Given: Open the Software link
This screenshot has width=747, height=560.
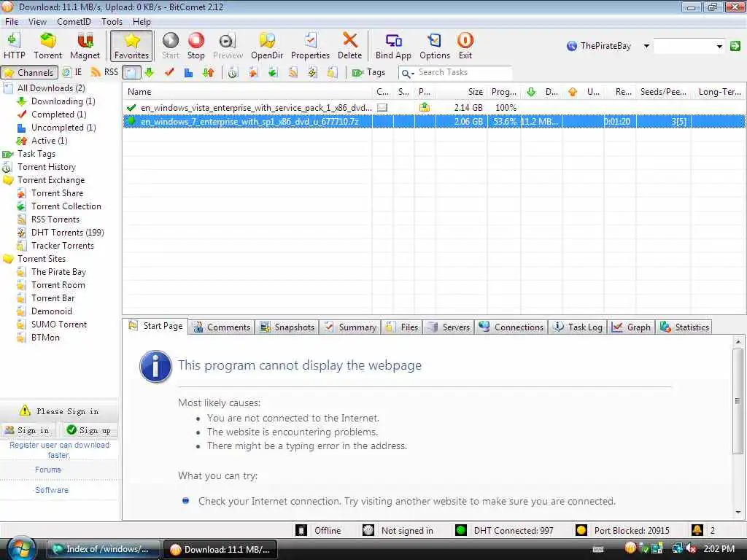Looking at the screenshot, I should pyautogui.click(x=52, y=490).
